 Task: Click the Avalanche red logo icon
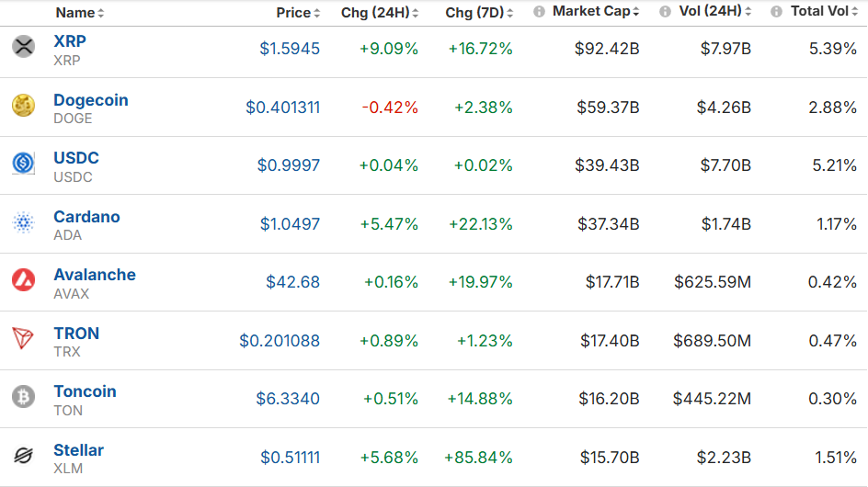[x=23, y=280]
